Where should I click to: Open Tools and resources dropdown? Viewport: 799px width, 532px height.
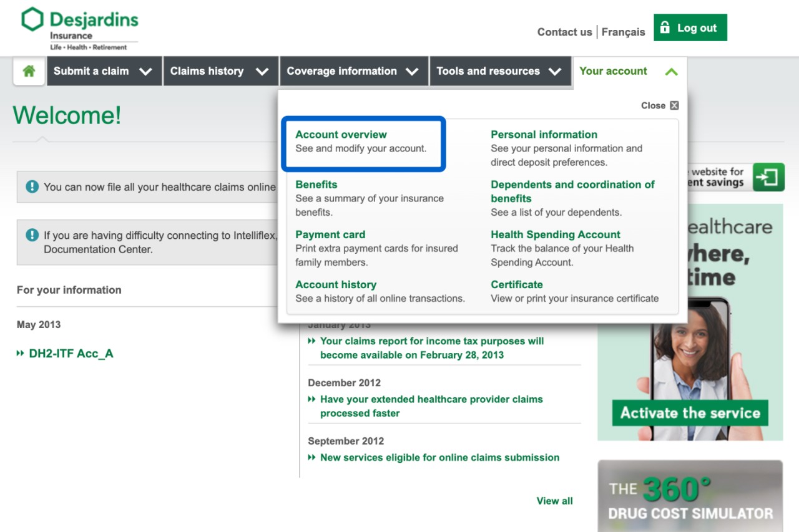tap(499, 71)
